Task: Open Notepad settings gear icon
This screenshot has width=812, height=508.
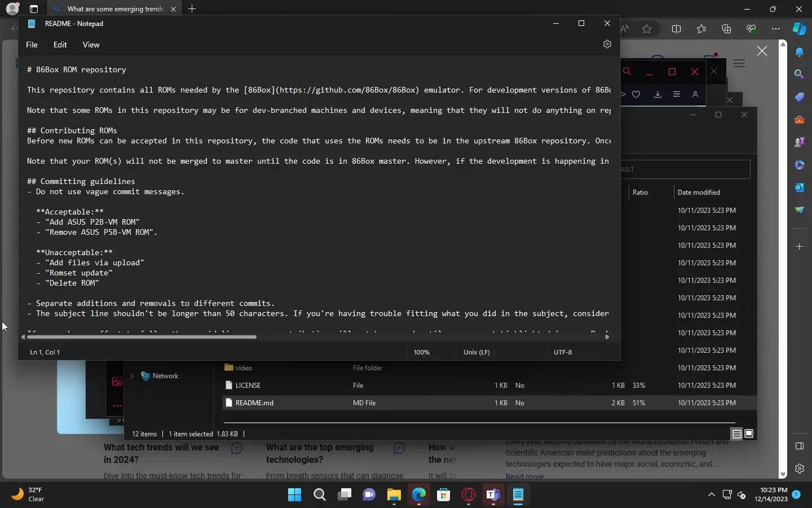Action: coord(607,44)
